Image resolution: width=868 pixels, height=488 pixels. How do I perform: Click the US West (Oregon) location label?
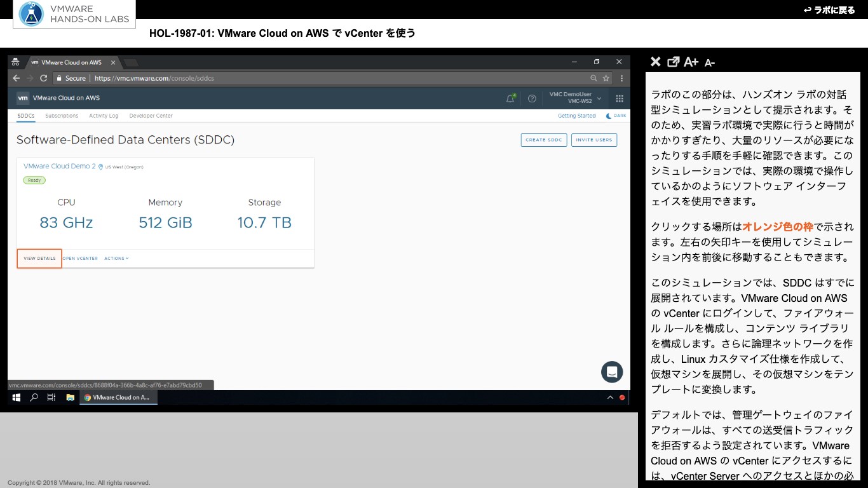(124, 167)
